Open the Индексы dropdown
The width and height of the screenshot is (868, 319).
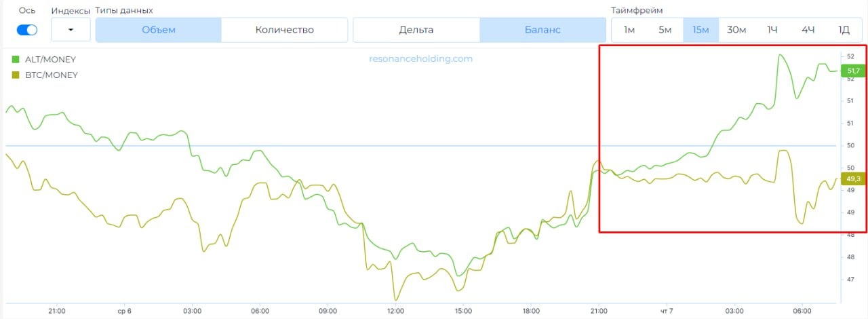71,30
